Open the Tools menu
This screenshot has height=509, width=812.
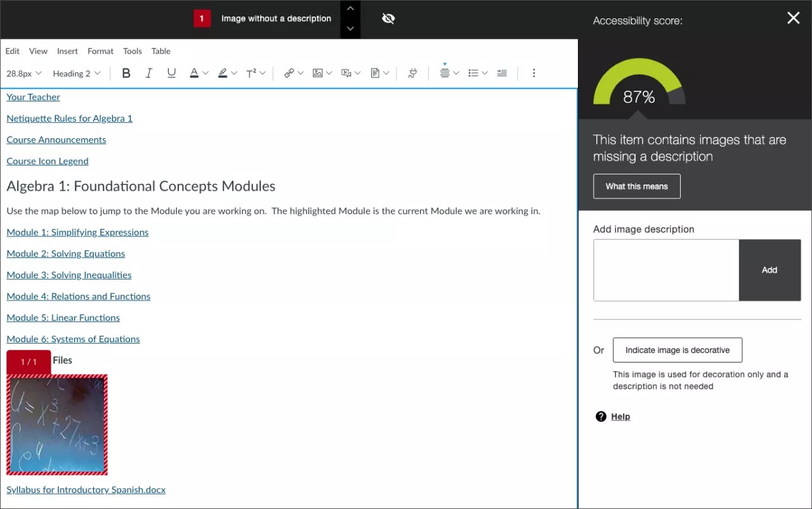(132, 51)
